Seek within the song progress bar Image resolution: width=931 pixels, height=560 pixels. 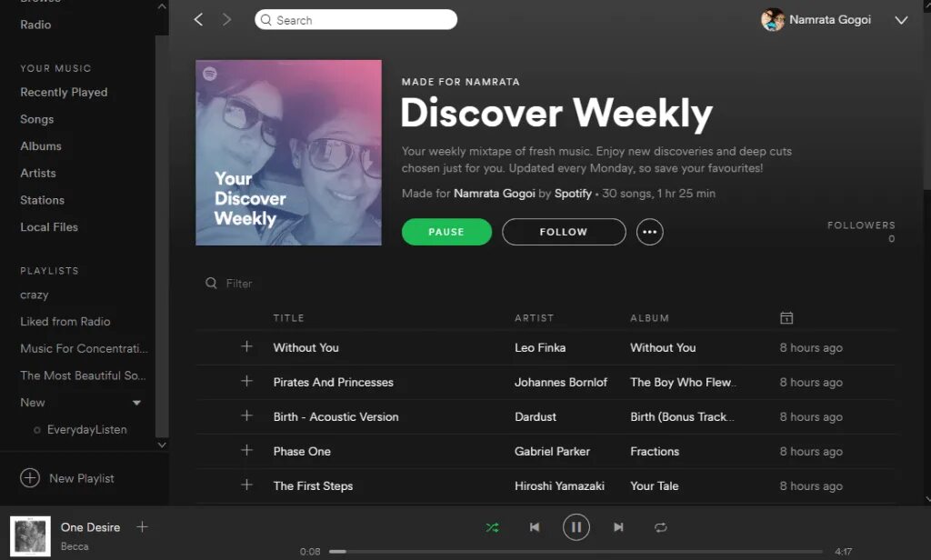pos(576,552)
